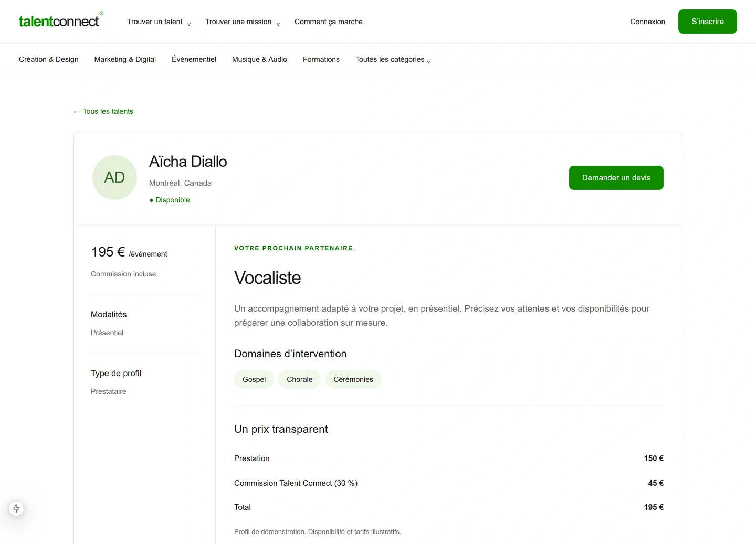This screenshot has height=544, width=756.
Task: Click the Modalités heading
Action: point(109,315)
